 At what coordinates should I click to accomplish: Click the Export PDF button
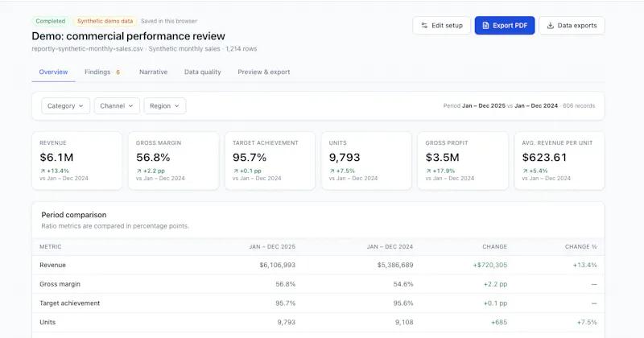pos(505,26)
